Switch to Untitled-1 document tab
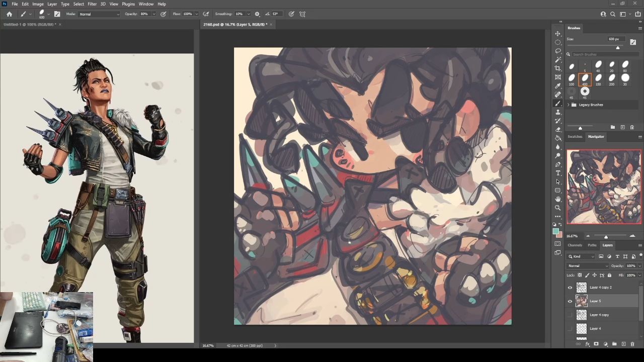The width and height of the screenshot is (644, 362). pos(30,24)
